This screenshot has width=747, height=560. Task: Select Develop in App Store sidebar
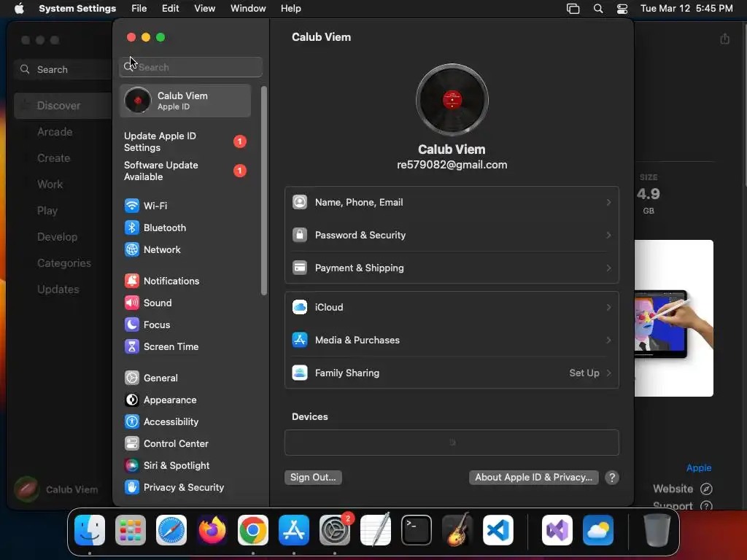point(57,237)
